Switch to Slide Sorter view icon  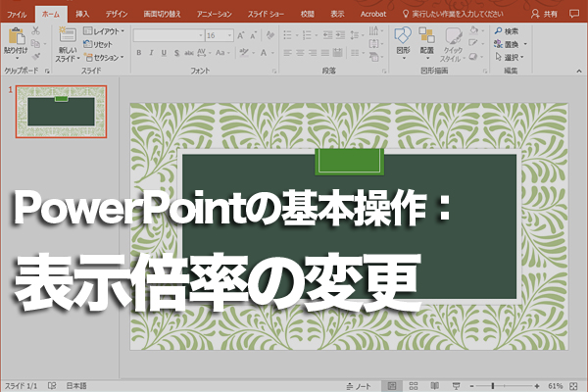[414, 386]
